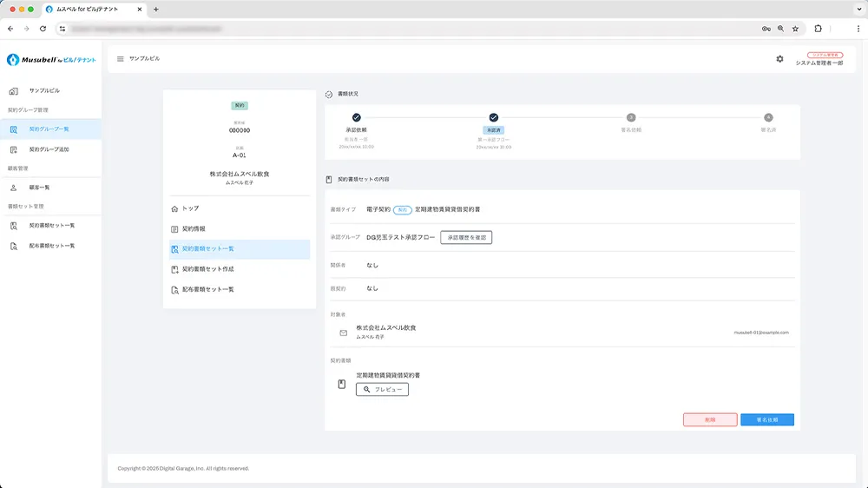This screenshot has height=488, width=868.
Task: Open 契約グループ追加 in the sidebar
Action: click(x=49, y=149)
